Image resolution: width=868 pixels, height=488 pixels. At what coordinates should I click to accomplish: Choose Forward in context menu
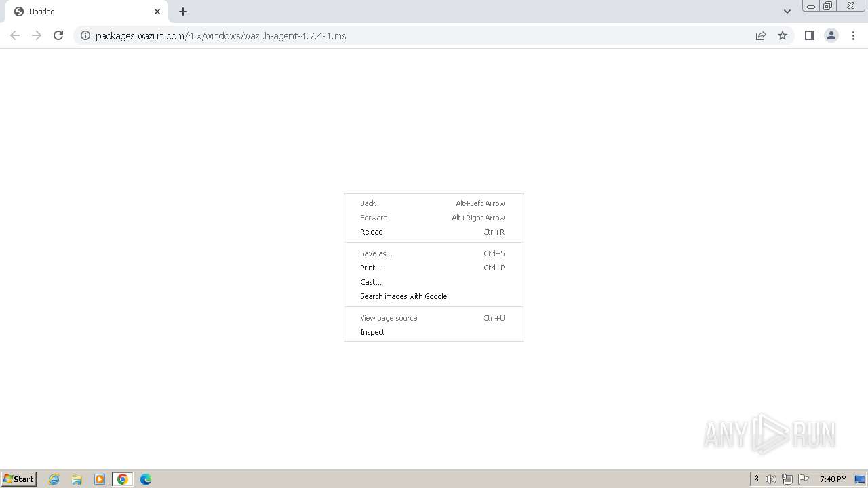(434, 218)
